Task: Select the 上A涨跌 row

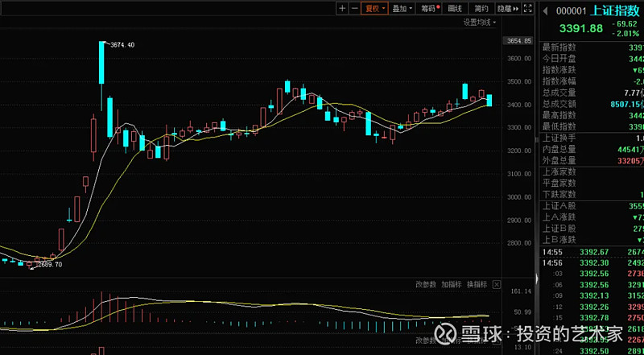Action: point(592,217)
